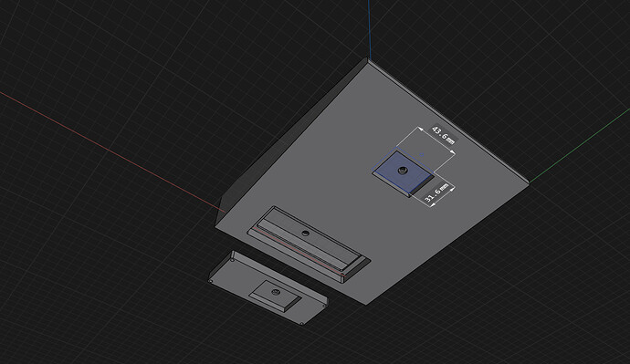Select the long rectangular recessed slot
630x364 pixels.
(309, 244)
